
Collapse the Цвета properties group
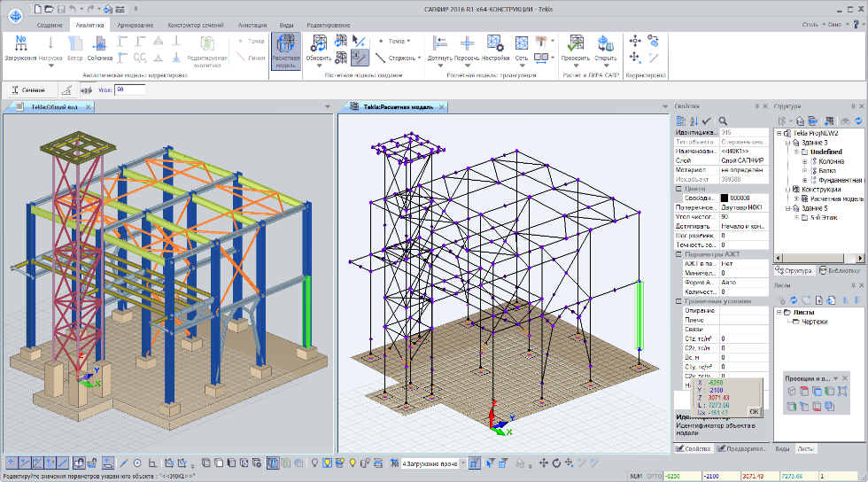click(x=678, y=188)
